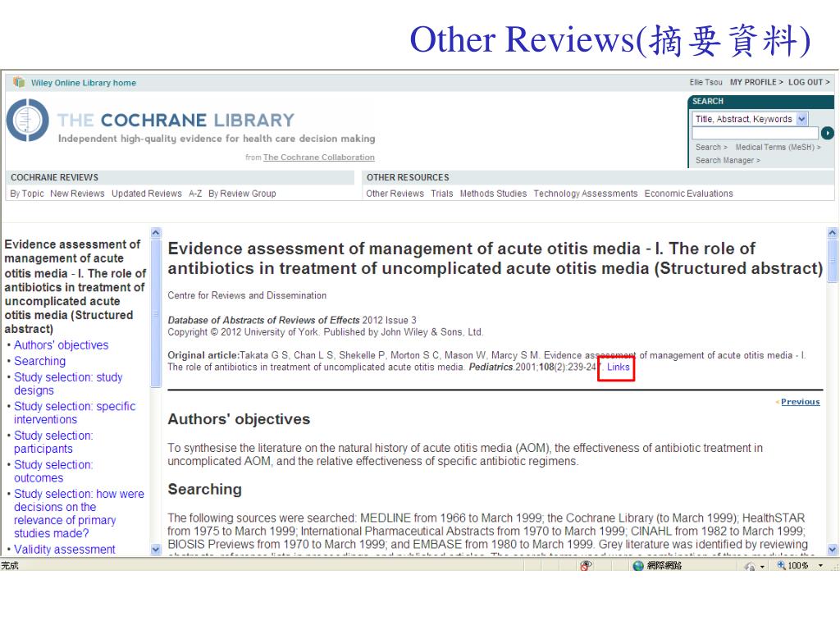Viewport: 840px width, 630px height.
Task: Open Study selection: study designs sidebar link
Action: pyautogui.click(x=68, y=384)
